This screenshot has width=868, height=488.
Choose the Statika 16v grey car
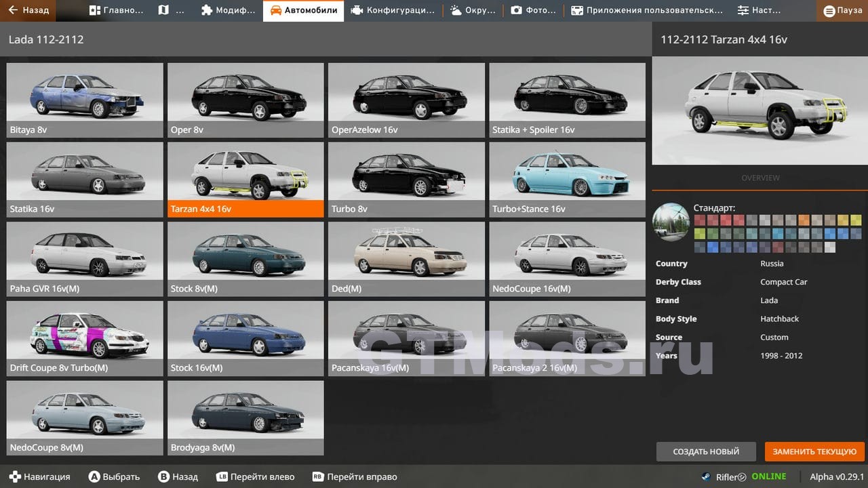(x=85, y=180)
